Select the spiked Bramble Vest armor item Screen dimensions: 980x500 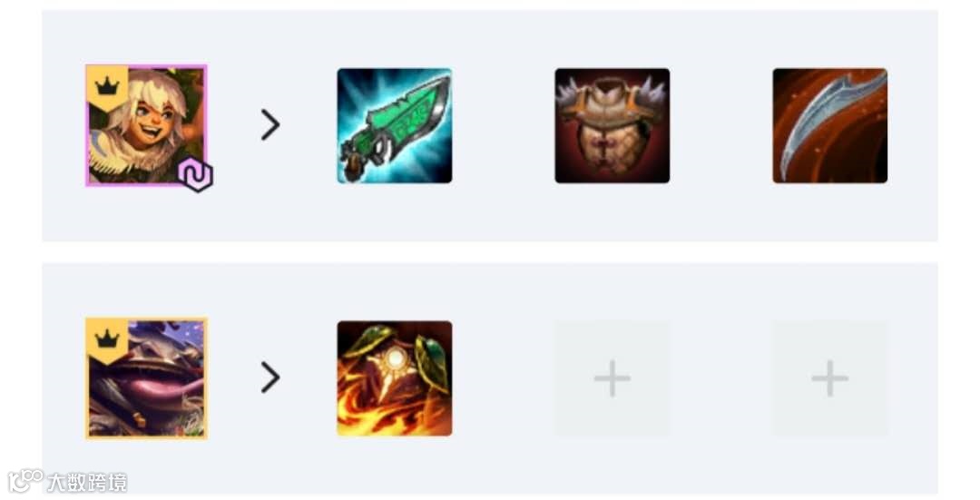[x=612, y=125]
